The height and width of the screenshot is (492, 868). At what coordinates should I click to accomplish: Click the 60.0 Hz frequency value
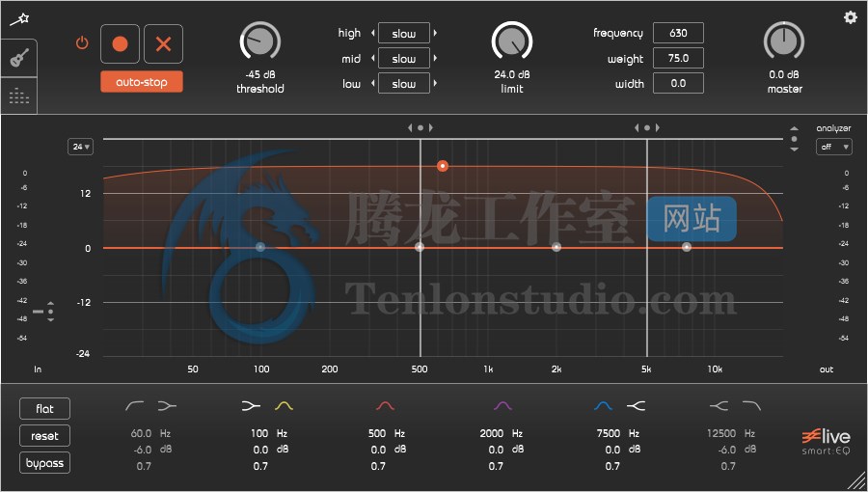(x=141, y=433)
